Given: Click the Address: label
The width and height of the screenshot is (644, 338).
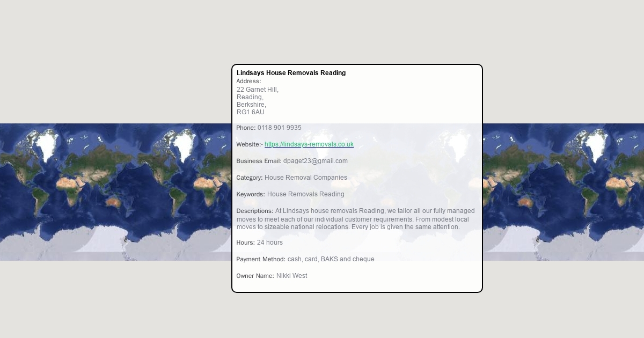Looking at the screenshot, I should pos(248,82).
